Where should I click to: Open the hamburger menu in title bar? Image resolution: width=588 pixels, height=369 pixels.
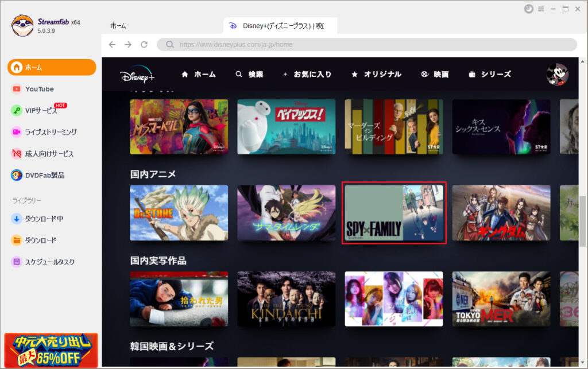pos(541,9)
